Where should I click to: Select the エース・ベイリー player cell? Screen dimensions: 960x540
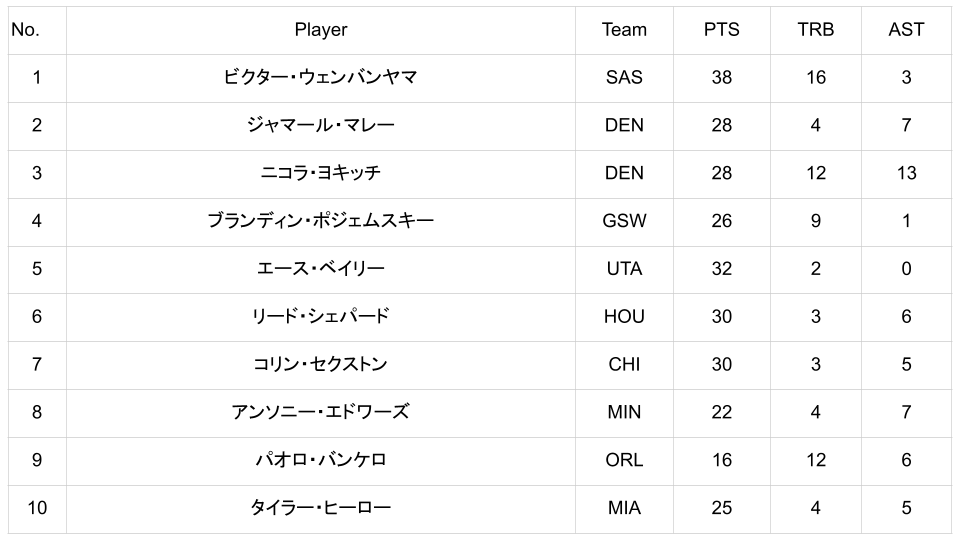point(320,269)
